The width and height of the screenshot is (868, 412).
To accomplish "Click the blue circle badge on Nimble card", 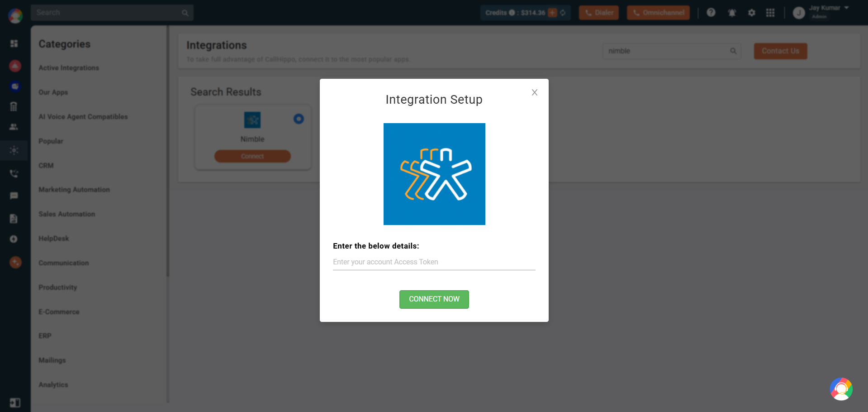I will (x=299, y=119).
